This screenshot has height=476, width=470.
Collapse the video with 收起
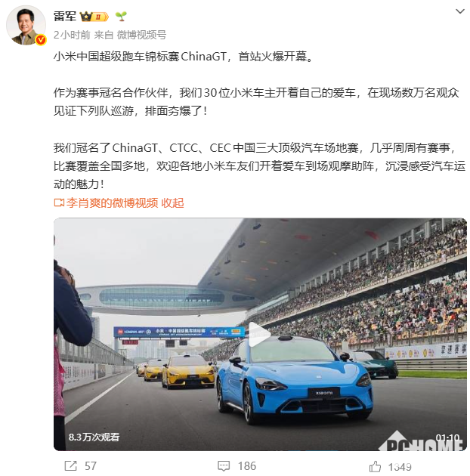172,202
